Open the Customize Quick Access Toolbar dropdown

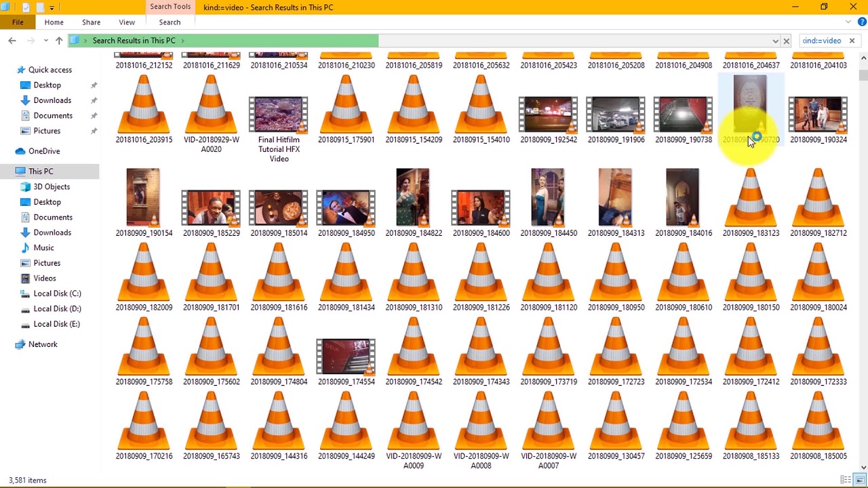[52, 8]
